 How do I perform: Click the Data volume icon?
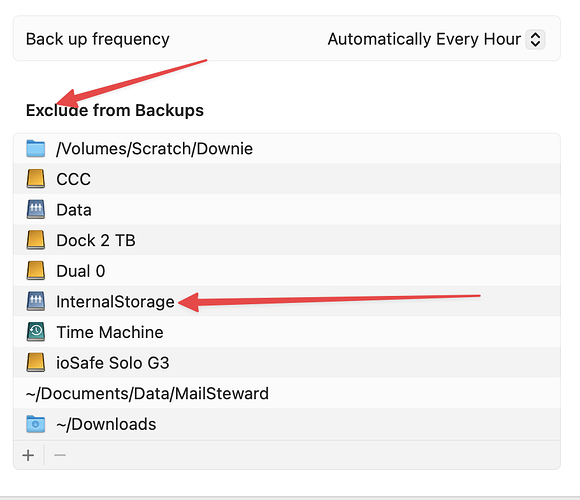pyautogui.click(x=36, y=209)
